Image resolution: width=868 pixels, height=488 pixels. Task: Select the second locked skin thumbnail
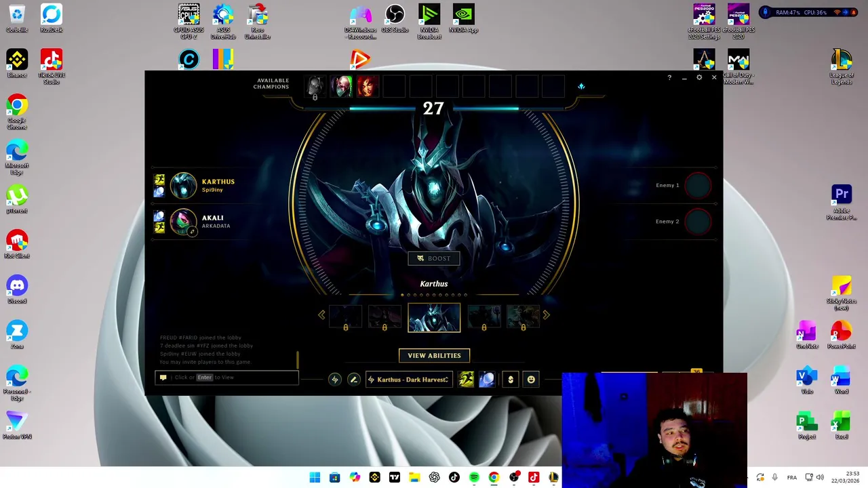tap(384, 317)
